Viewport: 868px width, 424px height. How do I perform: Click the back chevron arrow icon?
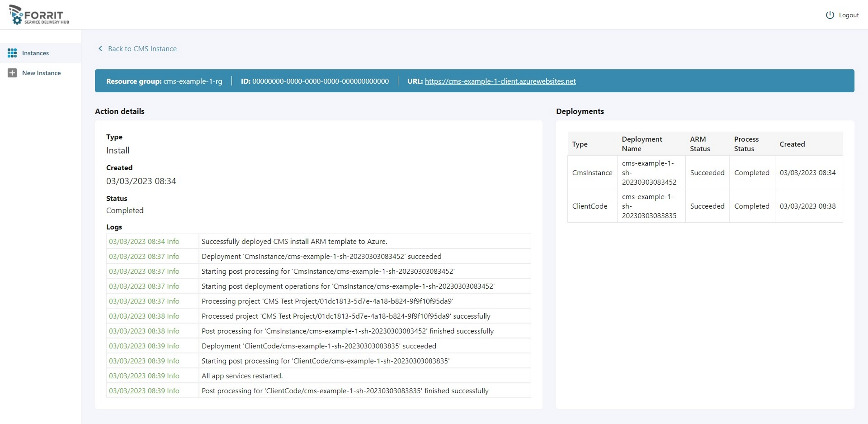point(101,49)
